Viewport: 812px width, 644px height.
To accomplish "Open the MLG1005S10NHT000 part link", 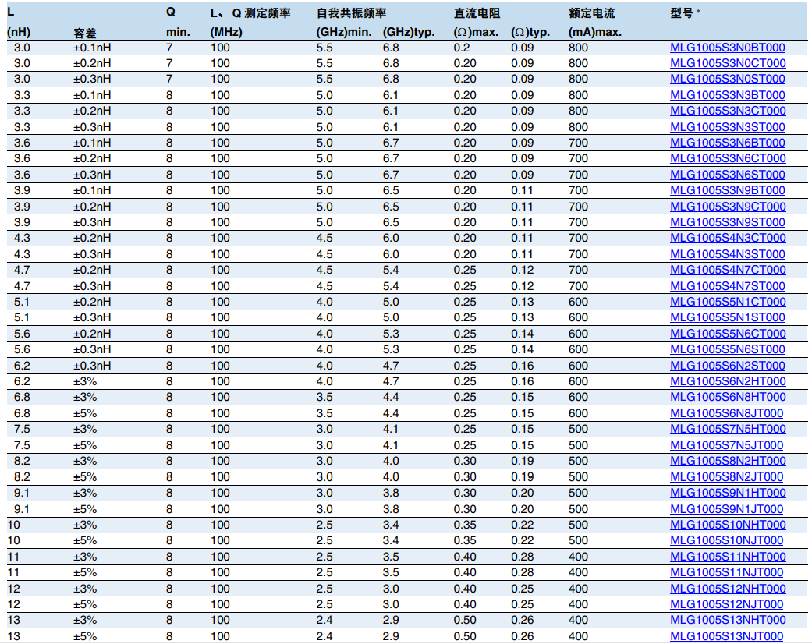I will click(728, 525).
